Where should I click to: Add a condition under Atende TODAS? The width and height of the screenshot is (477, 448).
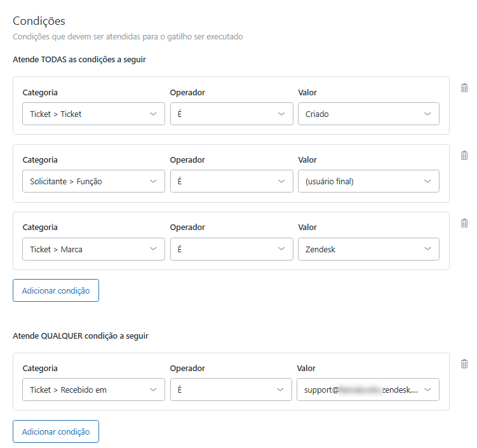[56, 290]
